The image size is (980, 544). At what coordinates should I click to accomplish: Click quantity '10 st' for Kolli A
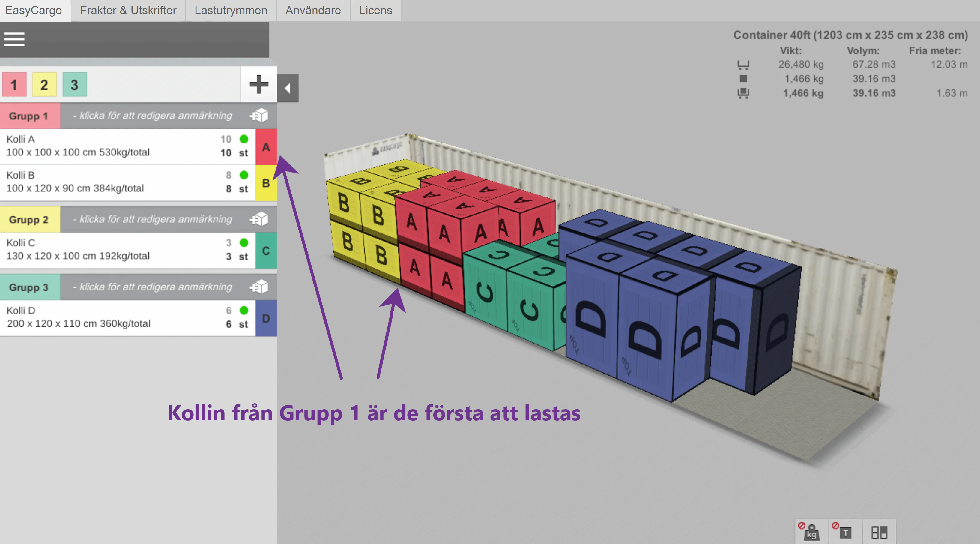[x=234, y=153]
